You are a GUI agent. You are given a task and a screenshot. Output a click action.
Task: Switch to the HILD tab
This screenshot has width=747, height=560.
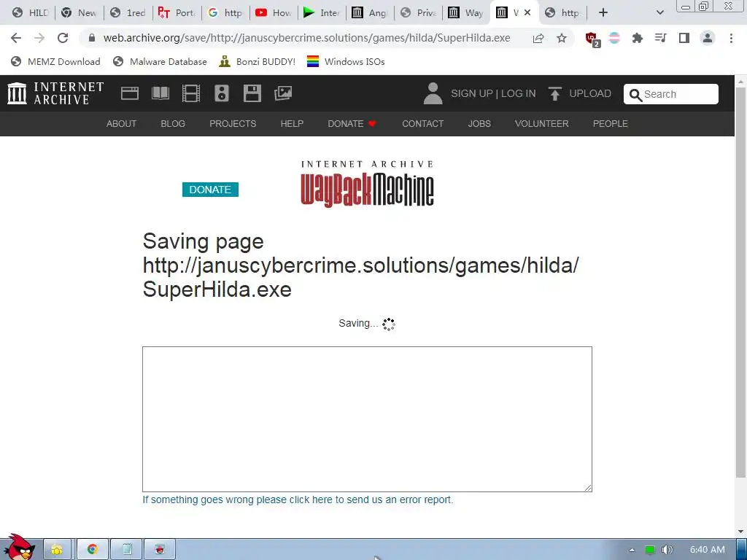point(30,13)
